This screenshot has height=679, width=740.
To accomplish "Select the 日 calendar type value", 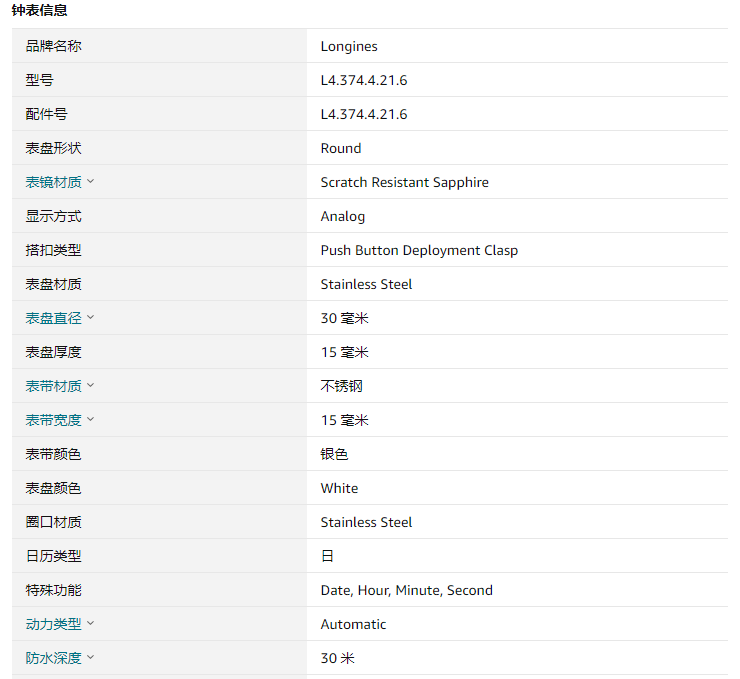I will point(327,556).
